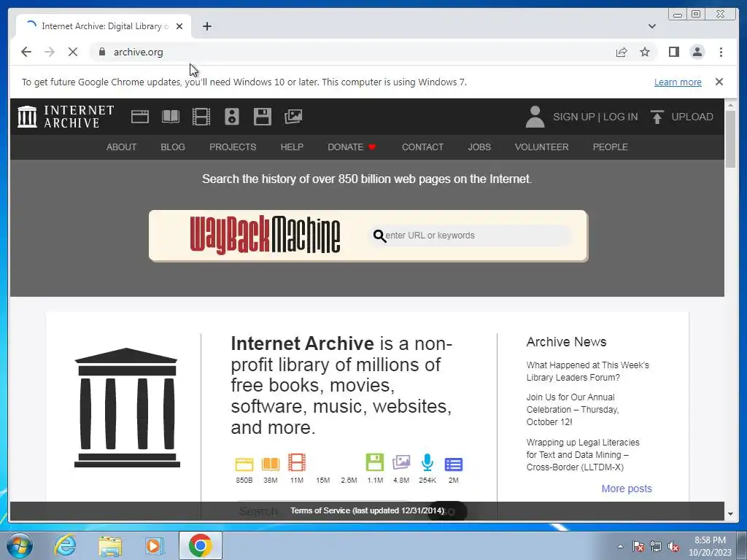Open the BLOG menu item
The image size is (747, 560).
[x=173, y=147]
